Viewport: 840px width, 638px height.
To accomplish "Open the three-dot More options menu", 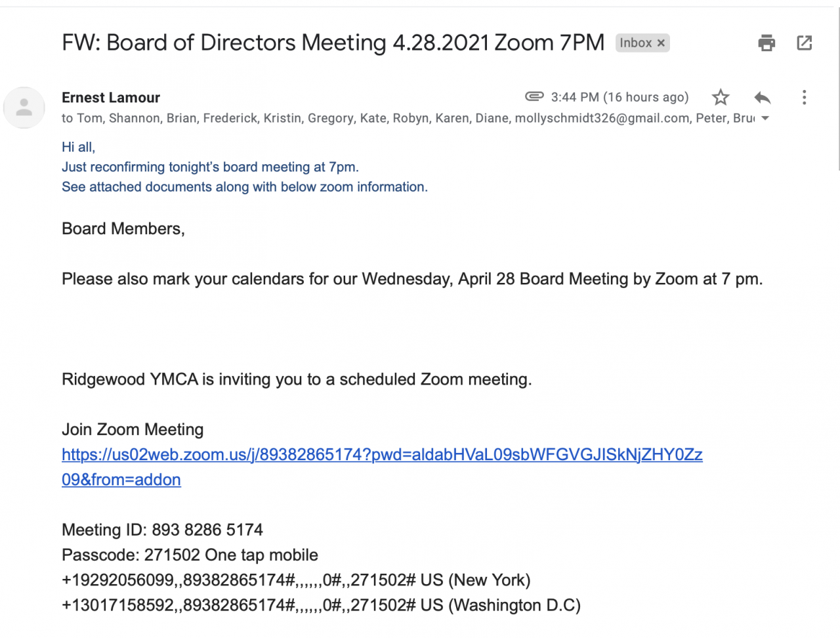I will click(804, 98).
